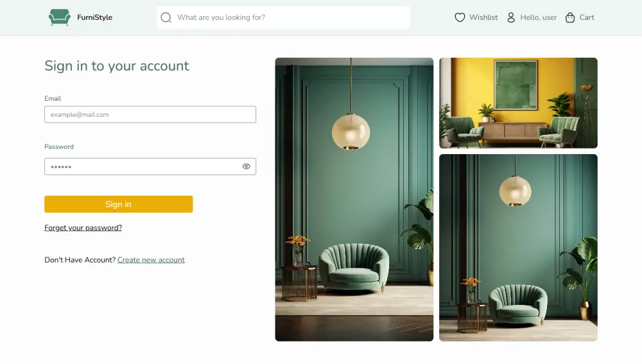Click the search box "What are you looking for?"

283,17
